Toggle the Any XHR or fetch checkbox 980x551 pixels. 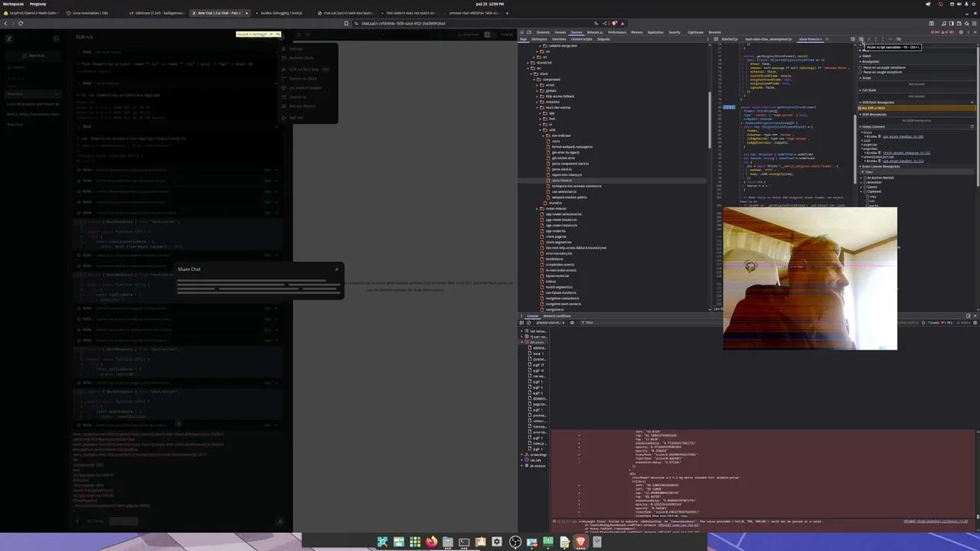pos(860,108)
